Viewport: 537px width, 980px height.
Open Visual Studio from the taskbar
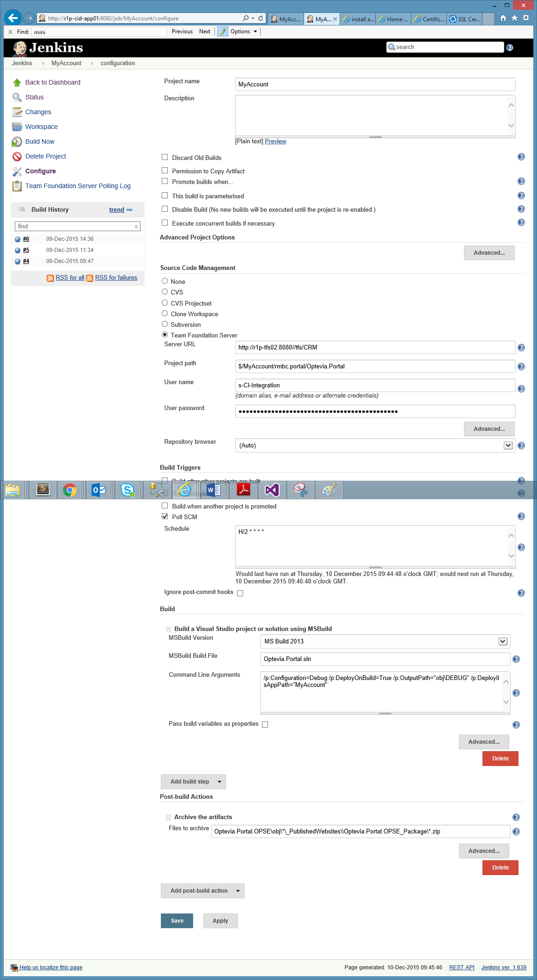pos(272,490)
